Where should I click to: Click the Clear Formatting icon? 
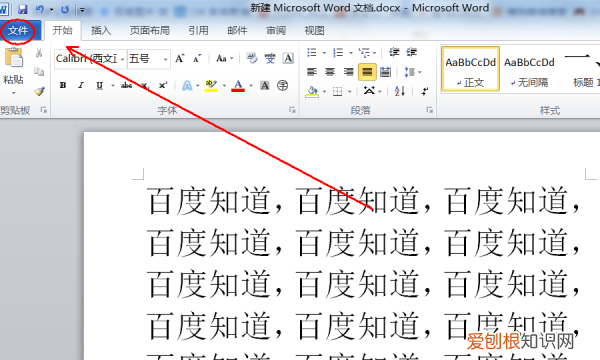pos(251,58)
